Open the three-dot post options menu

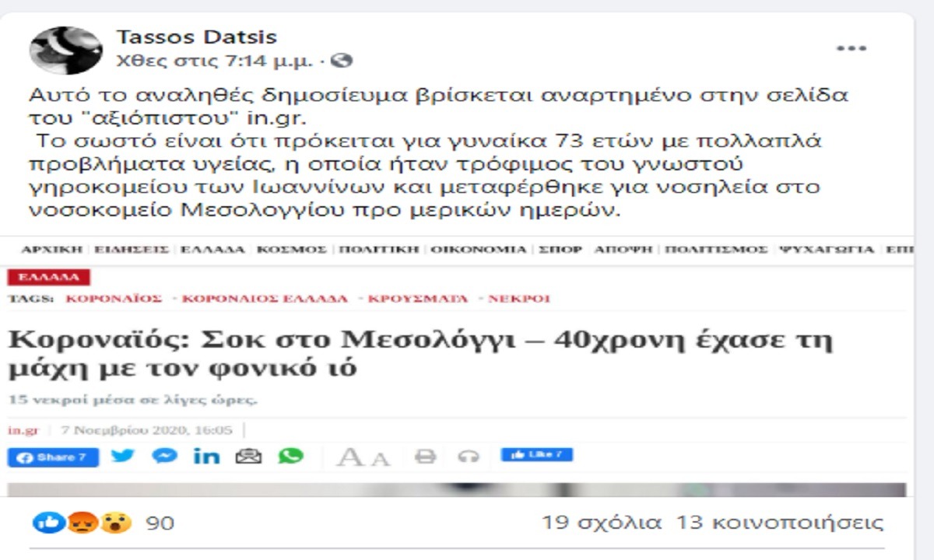click(851, 48)
